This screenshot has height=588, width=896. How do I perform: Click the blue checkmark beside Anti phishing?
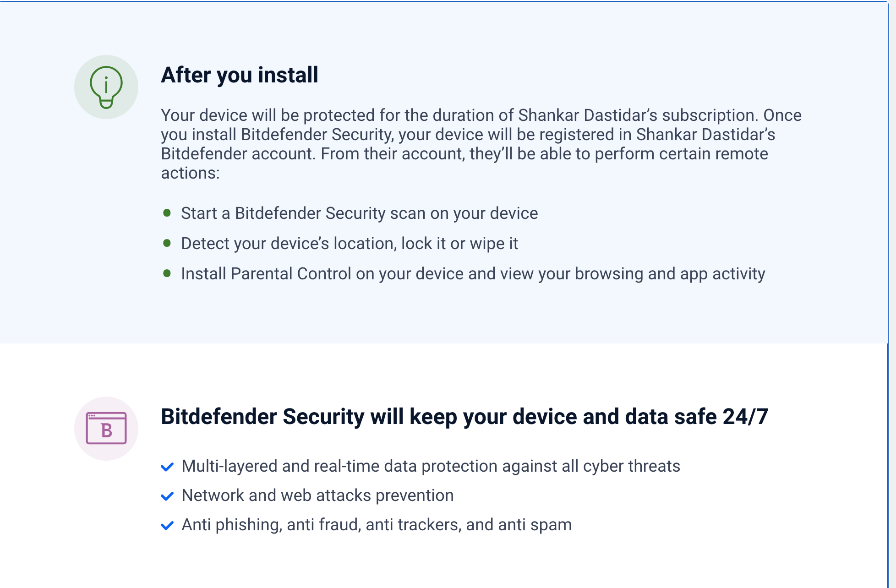[x=167, y=525]
